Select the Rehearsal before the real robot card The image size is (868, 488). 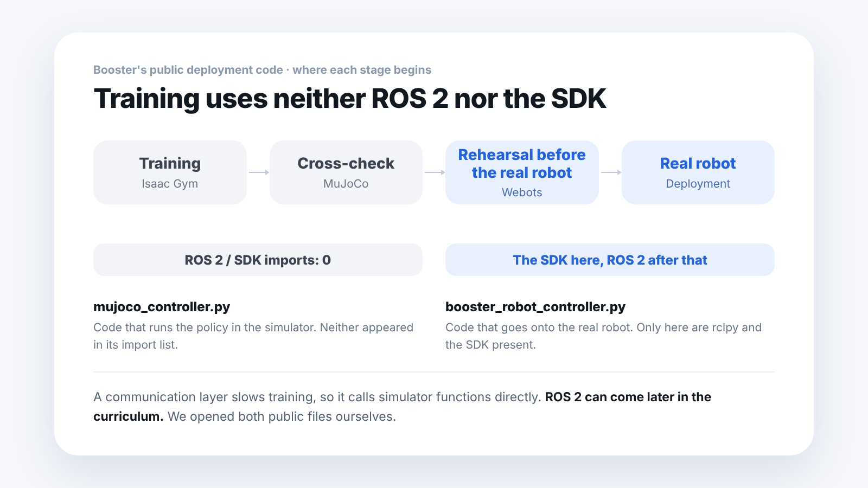(x=522, y=172)
